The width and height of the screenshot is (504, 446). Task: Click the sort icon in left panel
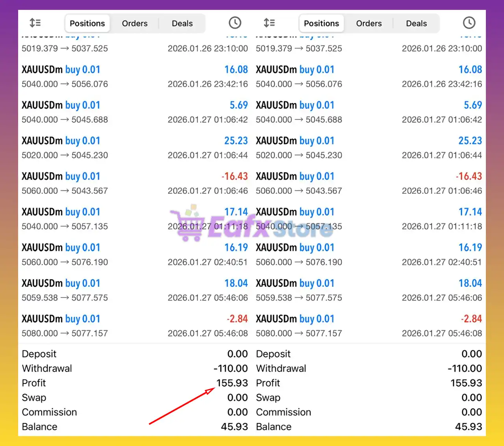pyautogui.click(x=35, y=23)
